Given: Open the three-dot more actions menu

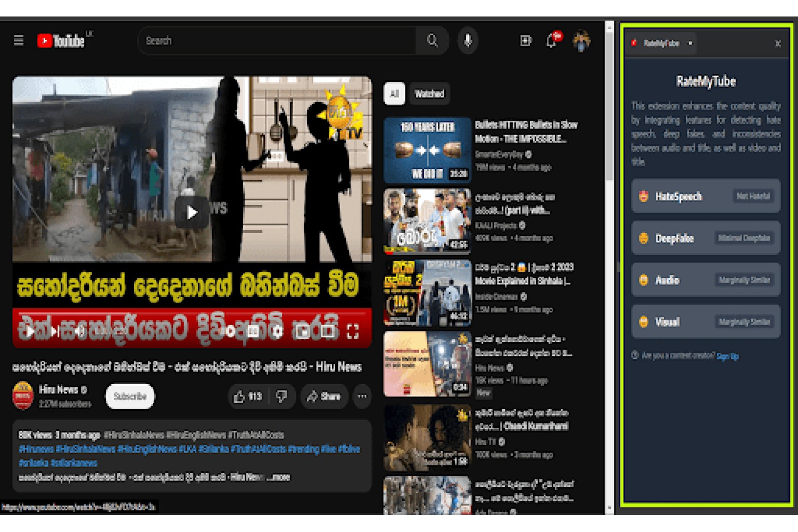Looking at the screenshot, I should coord(362,396).
